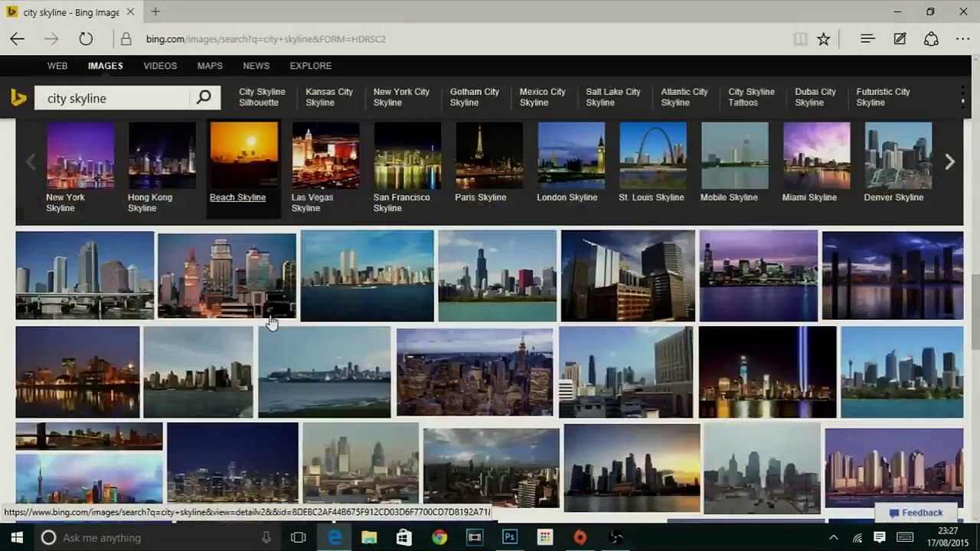Image resolution: width=980 pixels, height=551 pixels.
Task: Show hidden system tray icons chevron
Action: pyautogui.click(x=833, y=538)
